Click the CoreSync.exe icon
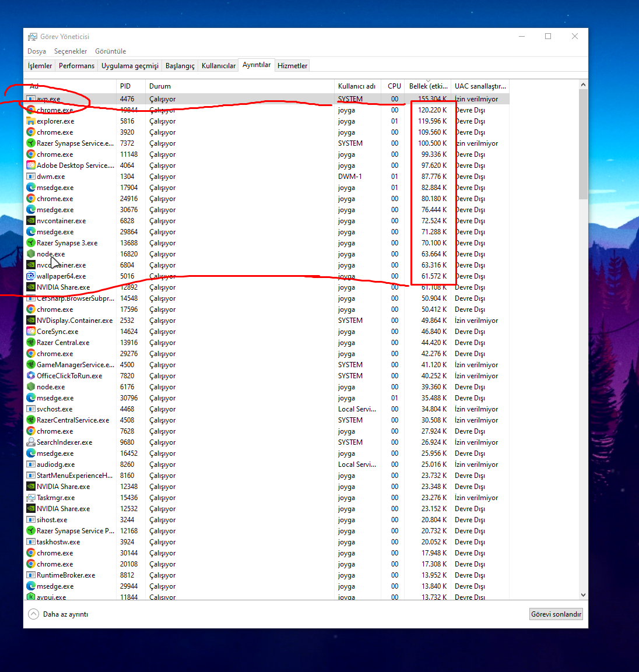639x672 pixels. click(30, 332)
